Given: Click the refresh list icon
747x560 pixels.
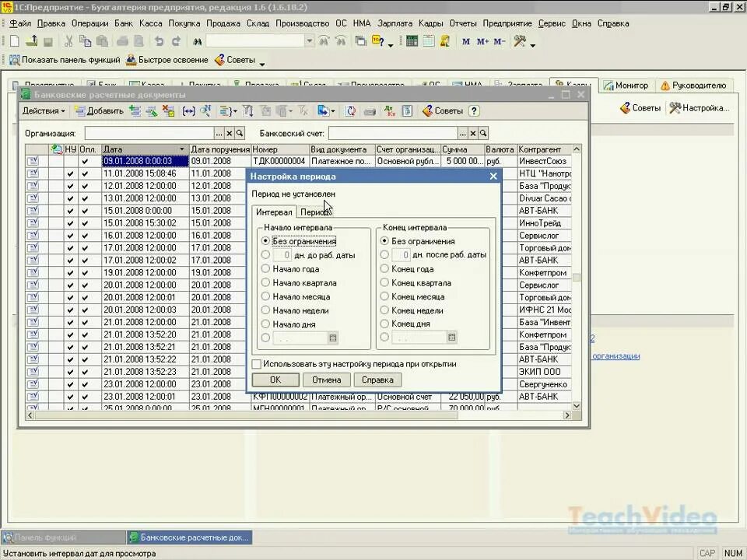Looking at the screenshot, I should [x=351, y=111].
